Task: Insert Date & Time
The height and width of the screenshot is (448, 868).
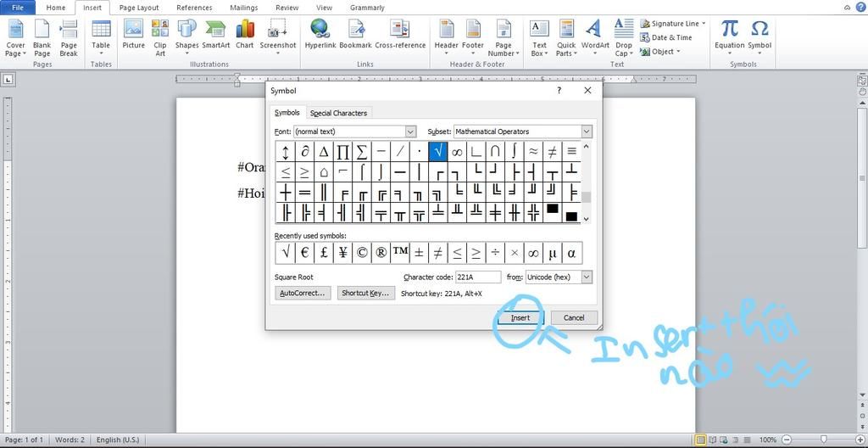Action: tap(666, 37)
